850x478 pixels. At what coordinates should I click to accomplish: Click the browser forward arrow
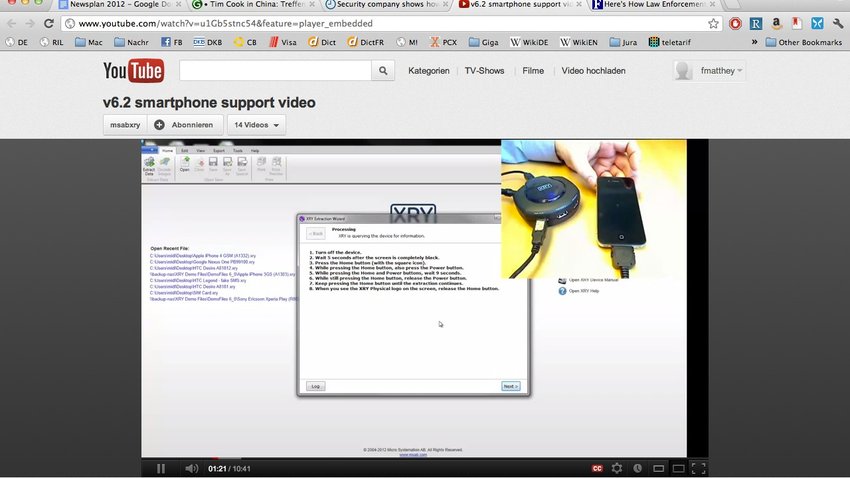(x=30, y=24)
